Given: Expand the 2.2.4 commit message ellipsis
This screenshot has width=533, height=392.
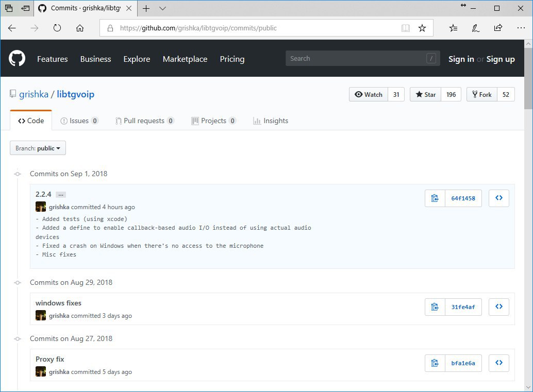Looking at the screenshot, I should pos(60,195).
